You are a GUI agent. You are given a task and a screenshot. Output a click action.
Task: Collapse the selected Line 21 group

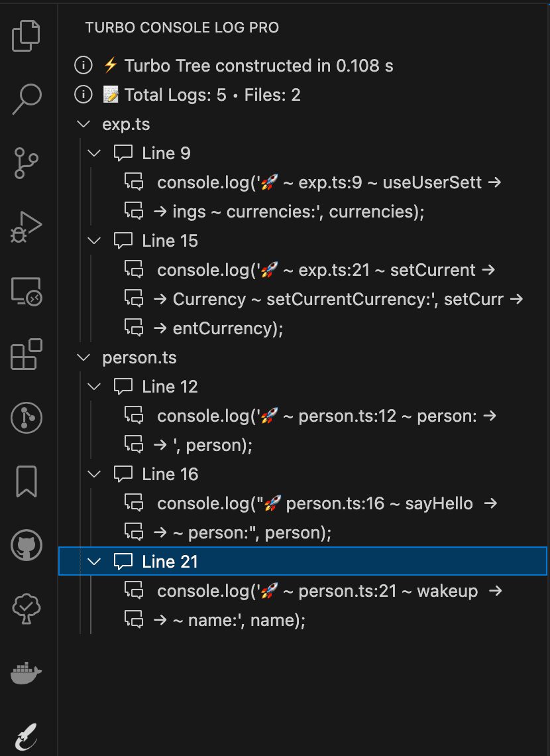coord(93,561)
